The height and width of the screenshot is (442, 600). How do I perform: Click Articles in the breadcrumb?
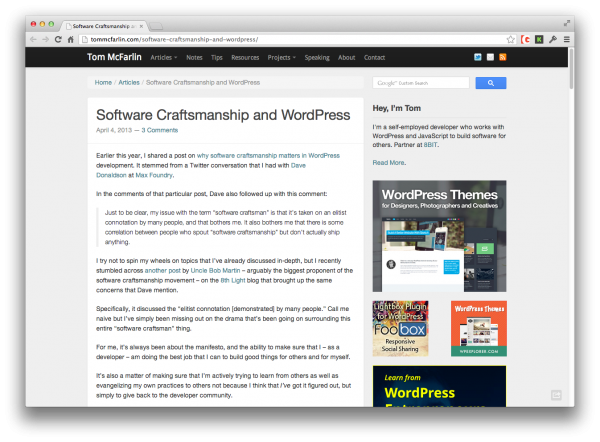pyautogui.click(x=129, y=82)
